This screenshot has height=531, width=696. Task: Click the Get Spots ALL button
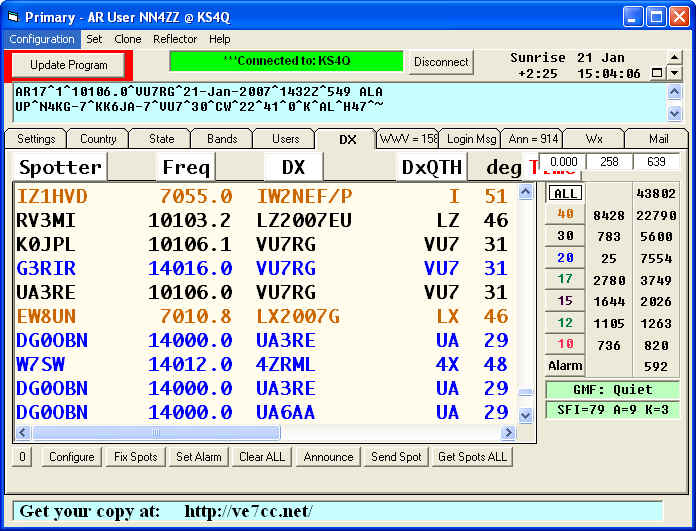[x=472, y=457]
